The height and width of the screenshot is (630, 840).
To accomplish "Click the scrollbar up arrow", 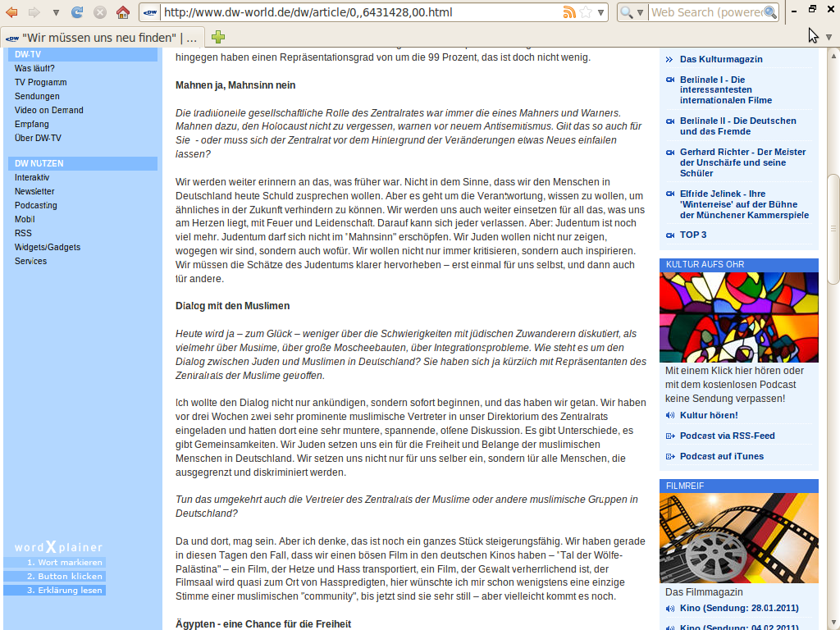I will tap(833, 55).
